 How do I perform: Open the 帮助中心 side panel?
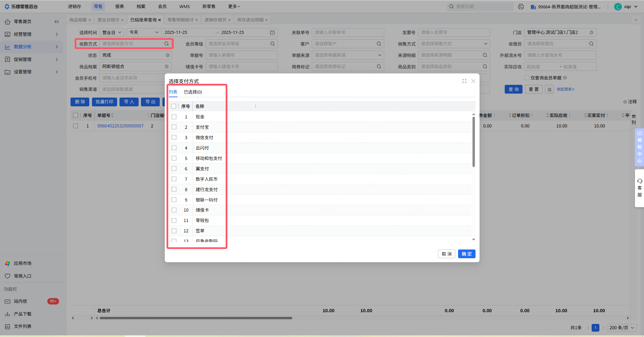click(x=640, y=147)
